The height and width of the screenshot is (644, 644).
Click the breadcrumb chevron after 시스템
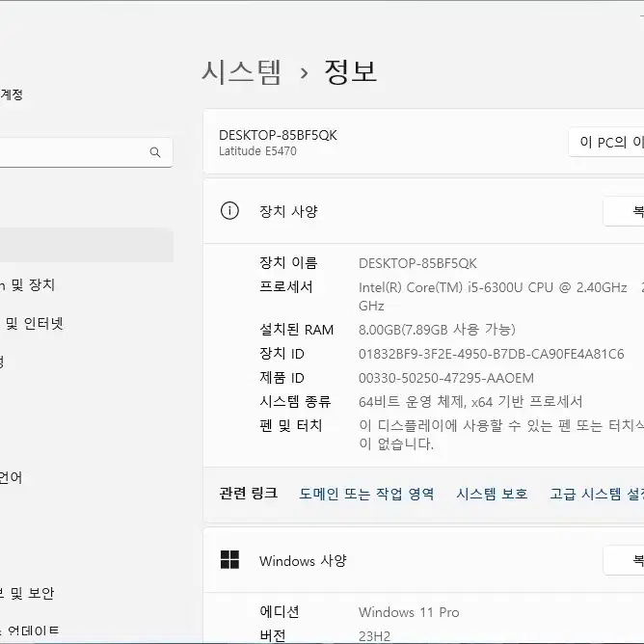coord(304,73)
